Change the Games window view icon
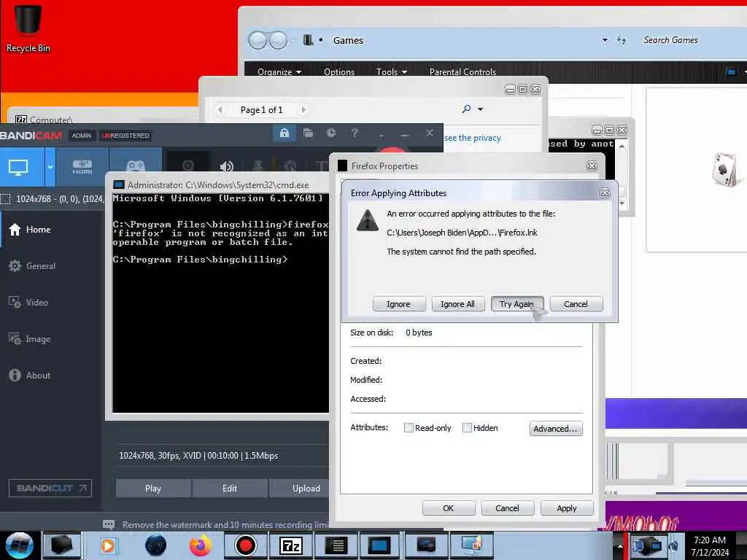 point(731,72)
